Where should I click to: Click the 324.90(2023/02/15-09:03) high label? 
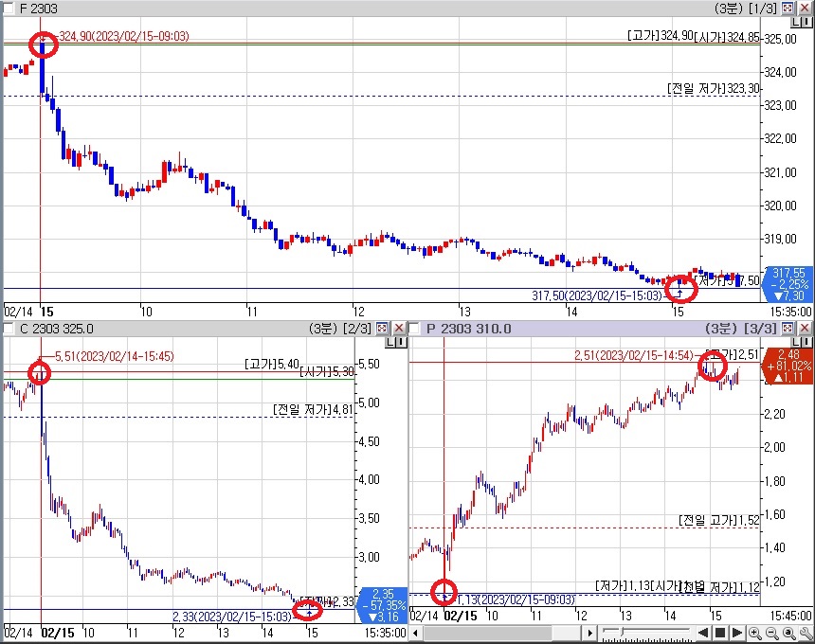point(124,36)
